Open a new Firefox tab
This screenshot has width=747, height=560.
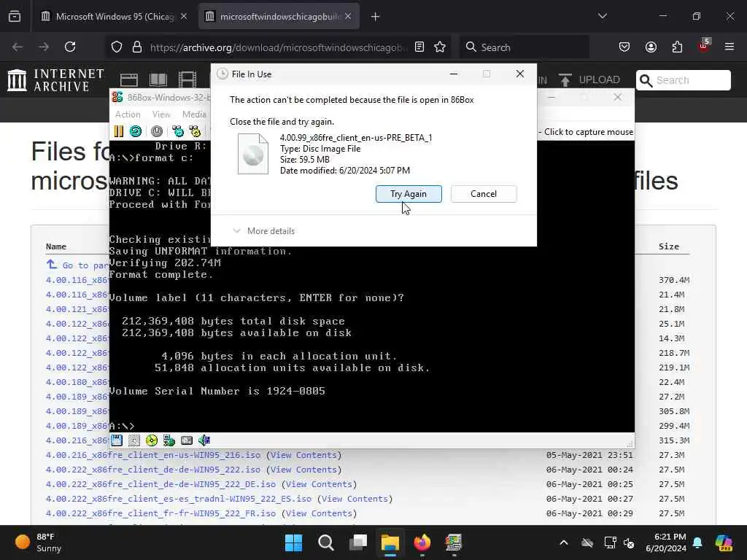[x=376, y=17]
